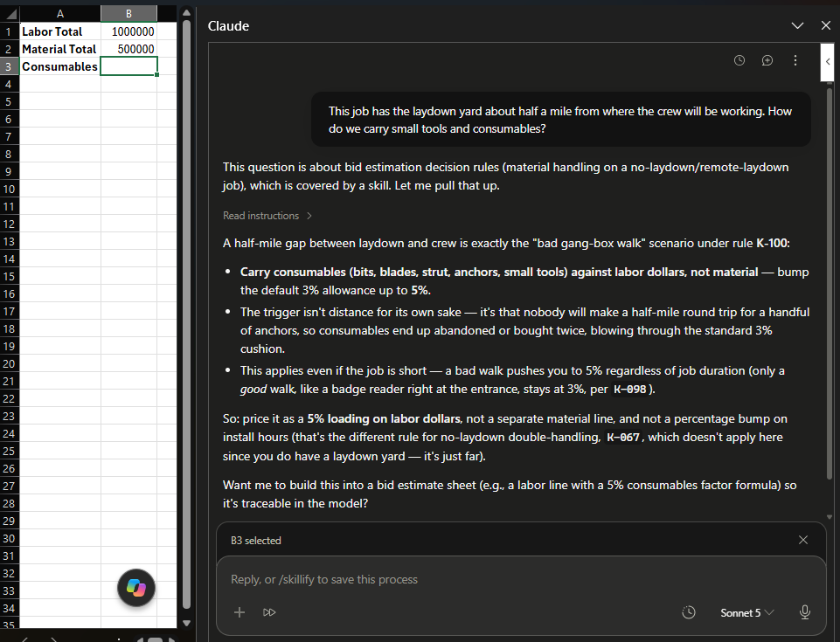Screen dimensions: 840x642
Task: Close the Claude side panel
Action: click(x=825, y=25)
